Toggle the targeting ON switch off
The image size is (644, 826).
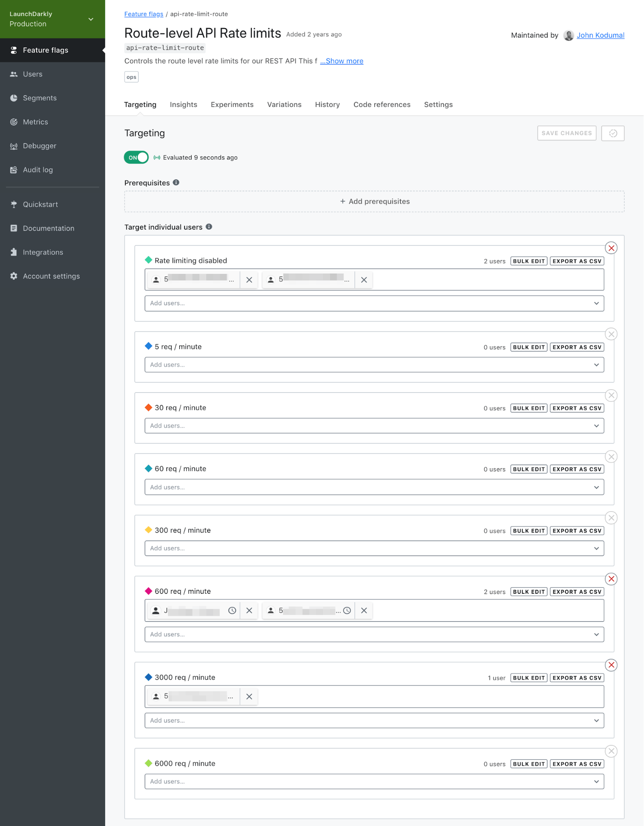click(x=136, y=157)
